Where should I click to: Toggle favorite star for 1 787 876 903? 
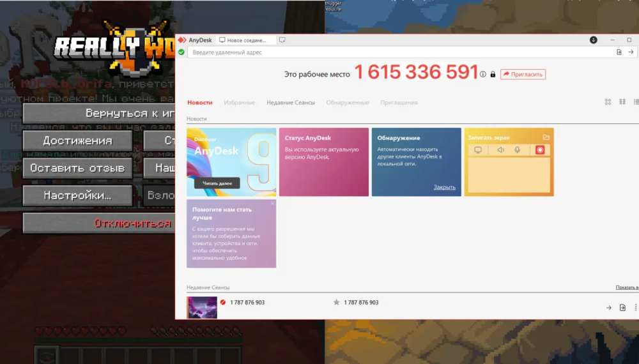(x=336, y=302)
